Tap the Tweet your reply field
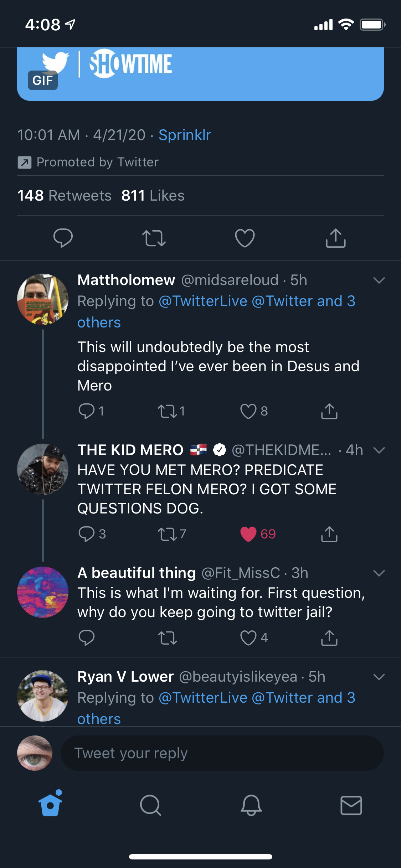Screen dimensions: 401x868 coord(222,753)
